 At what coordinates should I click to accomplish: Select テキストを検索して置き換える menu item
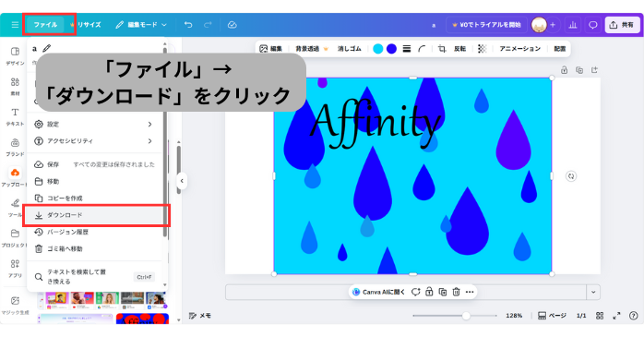click(93, 277)
